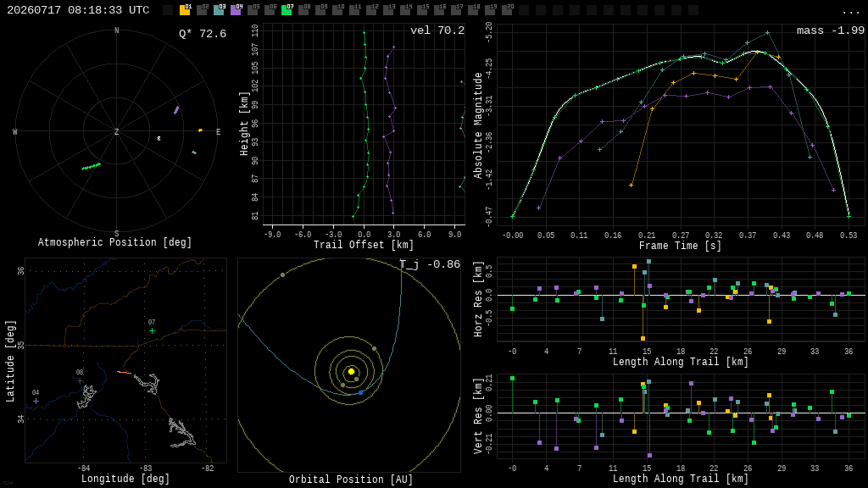868x488 pixels.
Task: Select the yellow Sun in orbital plot
Action: 351,371
